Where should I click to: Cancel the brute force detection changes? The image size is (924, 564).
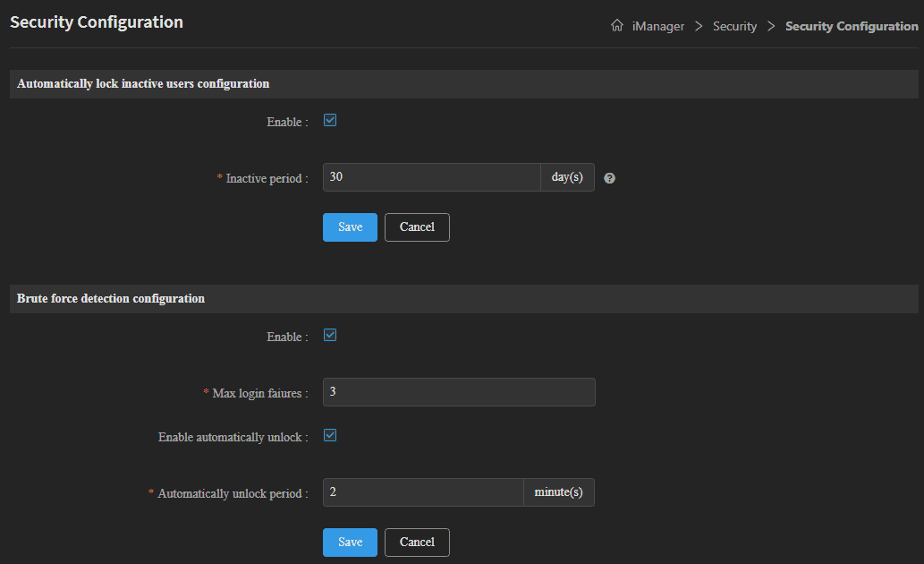(x=417, y=543)
